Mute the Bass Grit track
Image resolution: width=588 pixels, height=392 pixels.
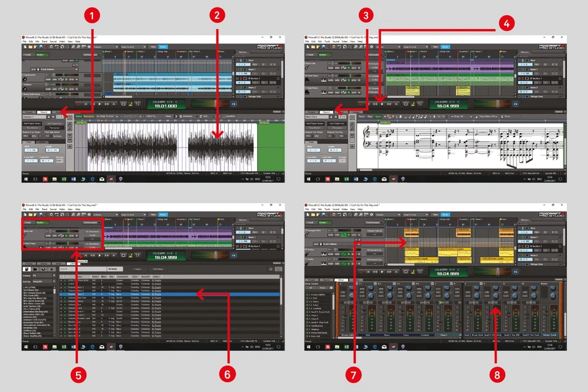(x=330, y=68)
